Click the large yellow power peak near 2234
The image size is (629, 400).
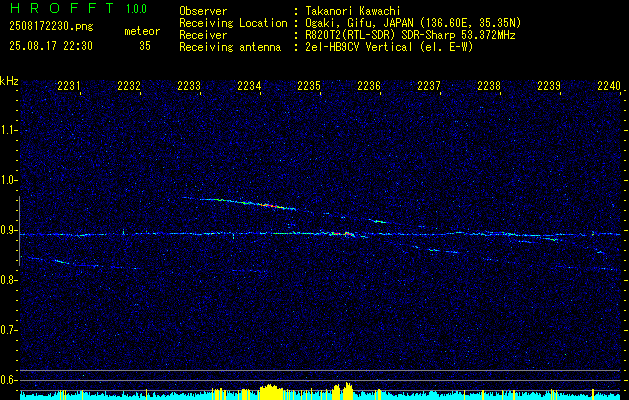pyautogui.click(x=271, y=392)
